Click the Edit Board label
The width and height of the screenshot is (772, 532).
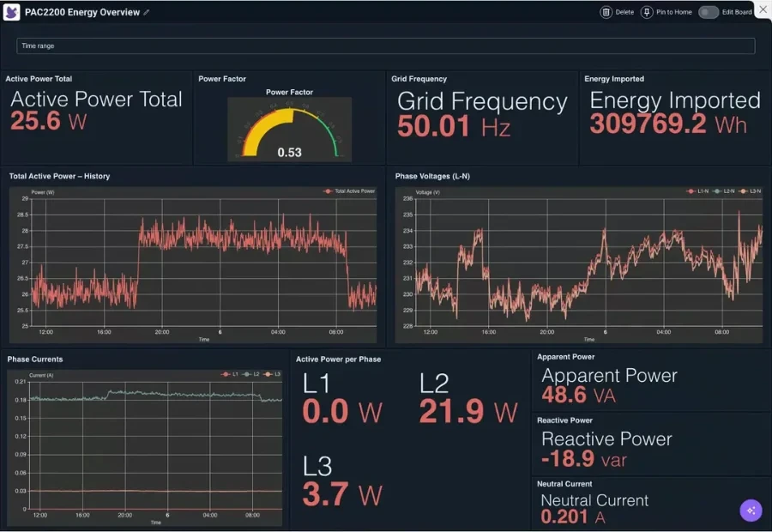[x=737, y=12]
